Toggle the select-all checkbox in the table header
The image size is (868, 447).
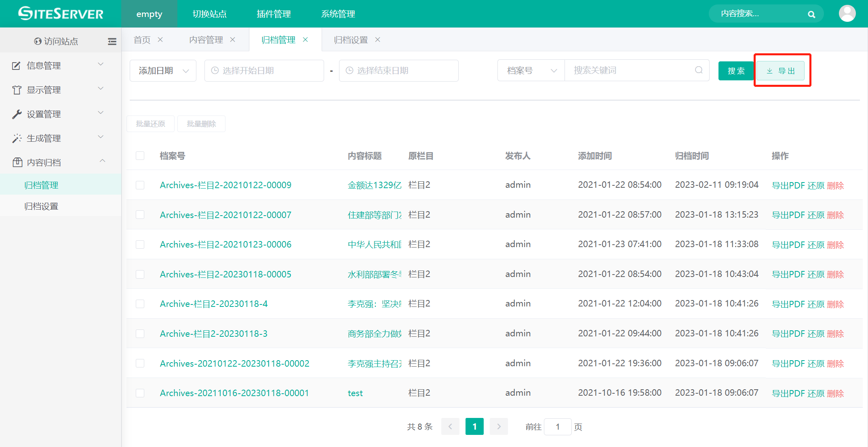(x=140, y=156)
